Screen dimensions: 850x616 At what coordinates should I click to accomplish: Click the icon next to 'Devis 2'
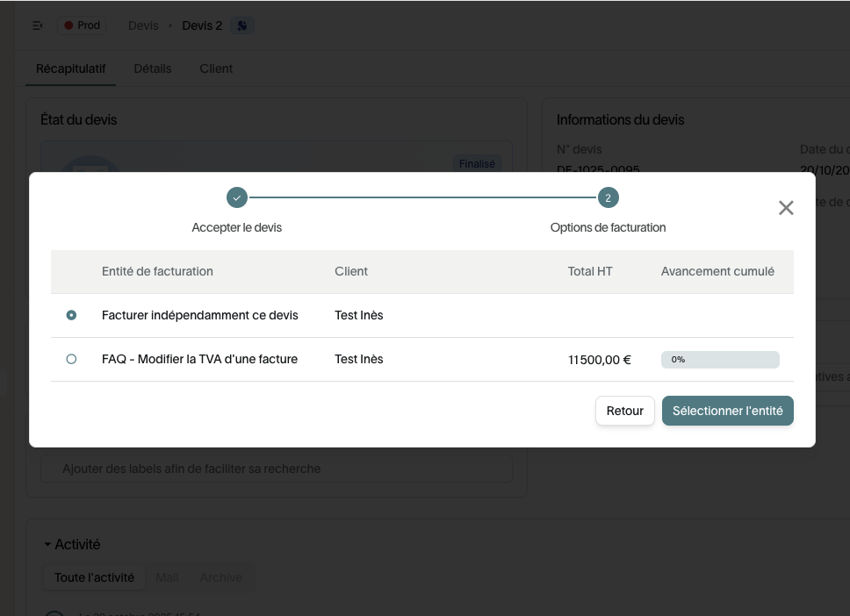pyautogui.click(x=242, y=25)
